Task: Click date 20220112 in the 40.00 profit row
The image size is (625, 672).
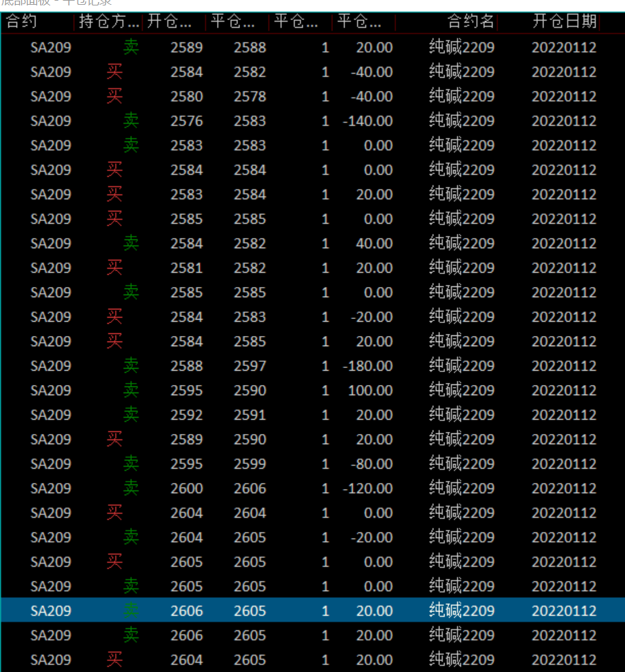Action: coord(564,244)
